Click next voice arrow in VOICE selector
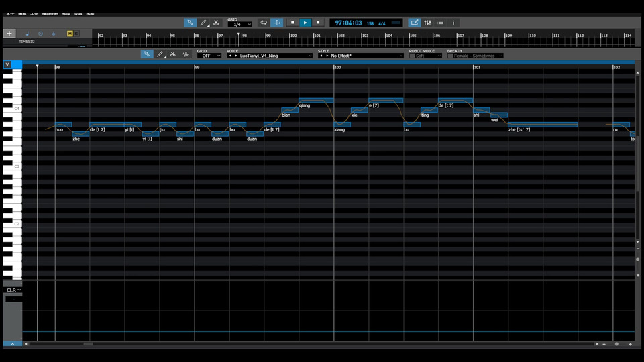The image size is (644, 362). pos(235,56)
